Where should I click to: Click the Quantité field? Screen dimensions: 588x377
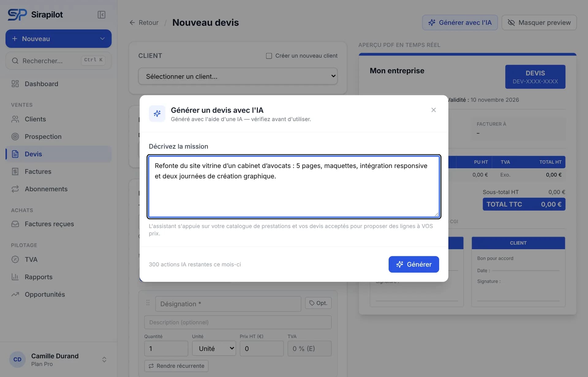coord(166,348)
